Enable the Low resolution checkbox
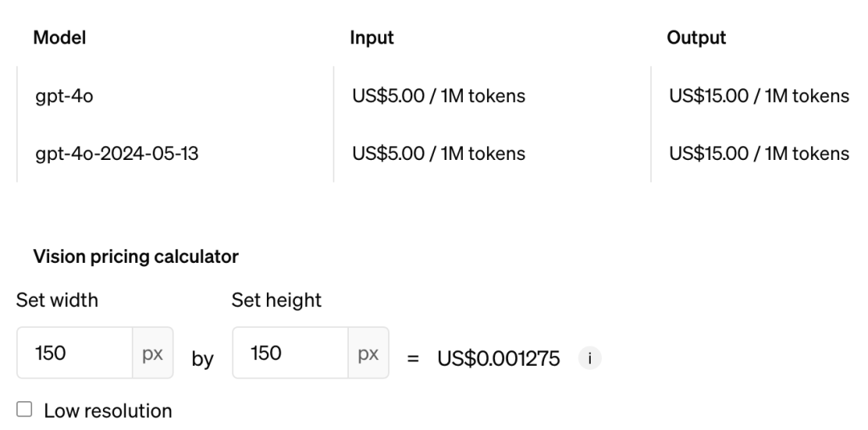Image resolution: width=868 pixels, height=430 pixels. click(x=25, y=411)
